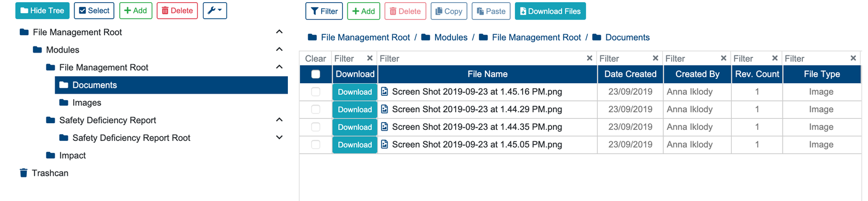Open the Images folder in tree
Image resolution: width=868 pixels, height=201 pixels.
pyautogui.click(x=86, y=102)
